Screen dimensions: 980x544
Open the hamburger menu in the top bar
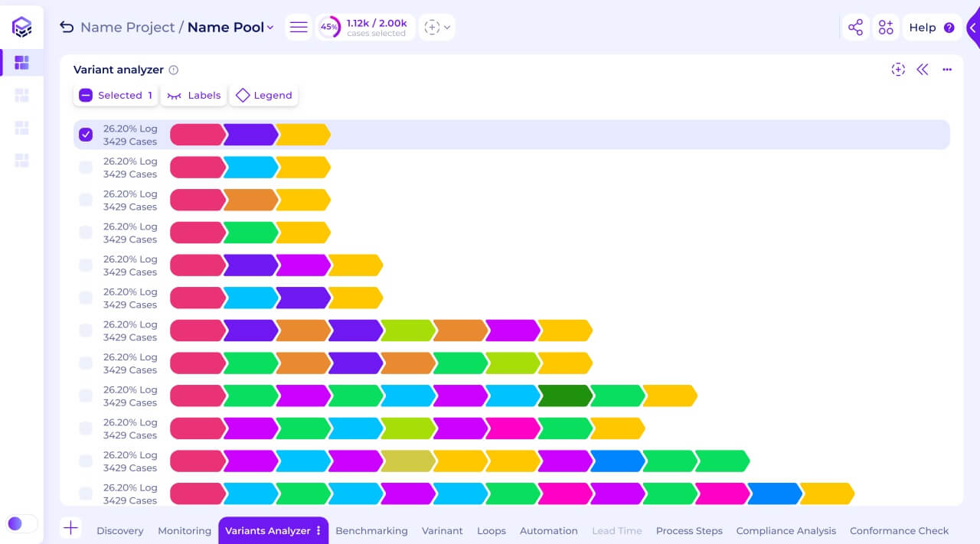pos(299,27)
